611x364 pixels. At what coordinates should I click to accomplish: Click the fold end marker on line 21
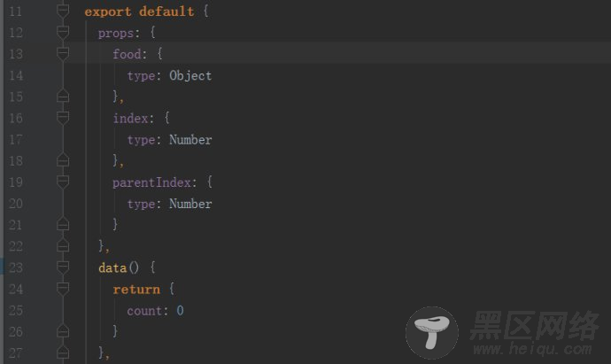63,224
